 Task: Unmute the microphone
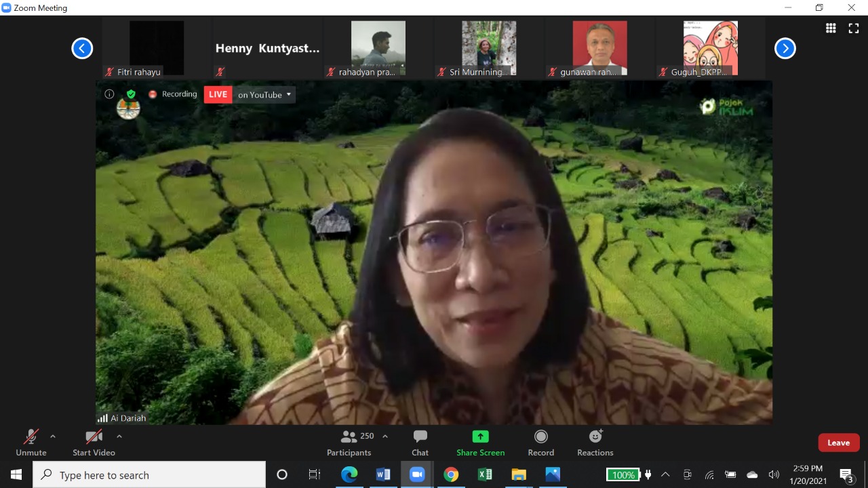tap(31, 443)
